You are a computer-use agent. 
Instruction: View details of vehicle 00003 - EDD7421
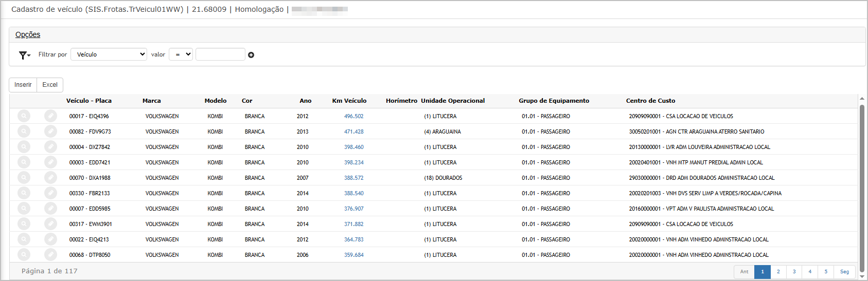coord(24,162)
